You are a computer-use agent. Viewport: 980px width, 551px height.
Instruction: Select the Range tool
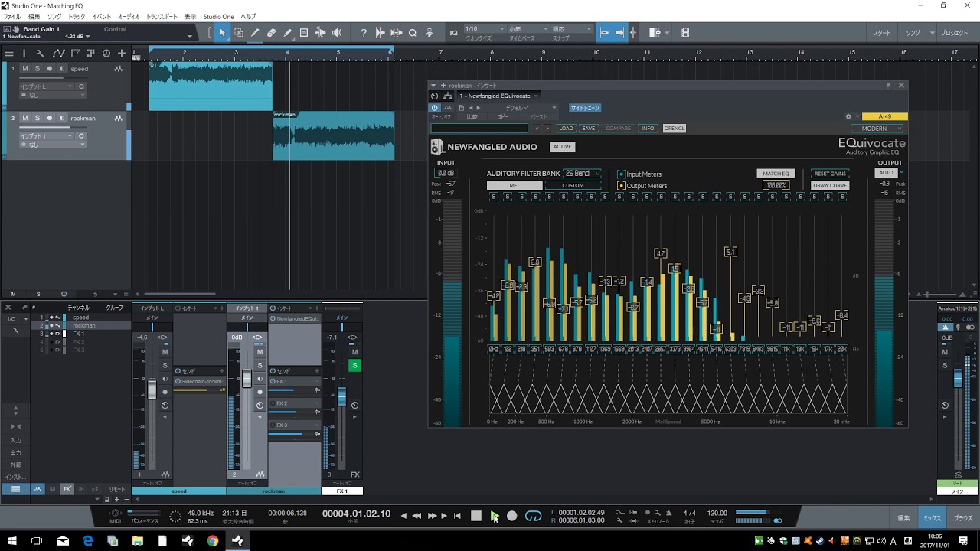pos(239,32)
